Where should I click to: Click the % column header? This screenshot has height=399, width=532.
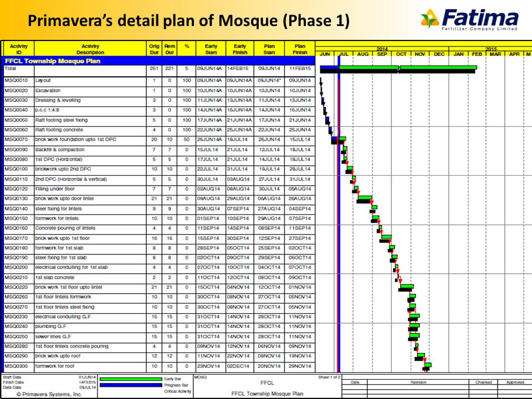click(x=187, y=49)
